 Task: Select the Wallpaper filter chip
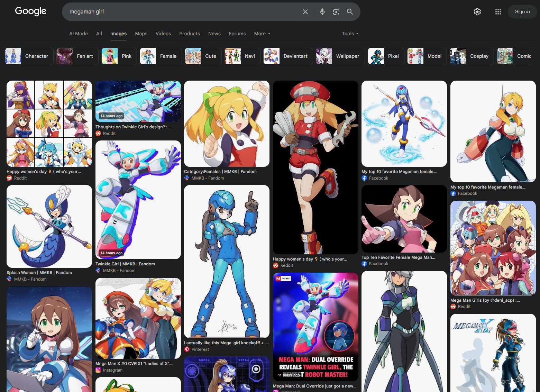pos(340,56)
